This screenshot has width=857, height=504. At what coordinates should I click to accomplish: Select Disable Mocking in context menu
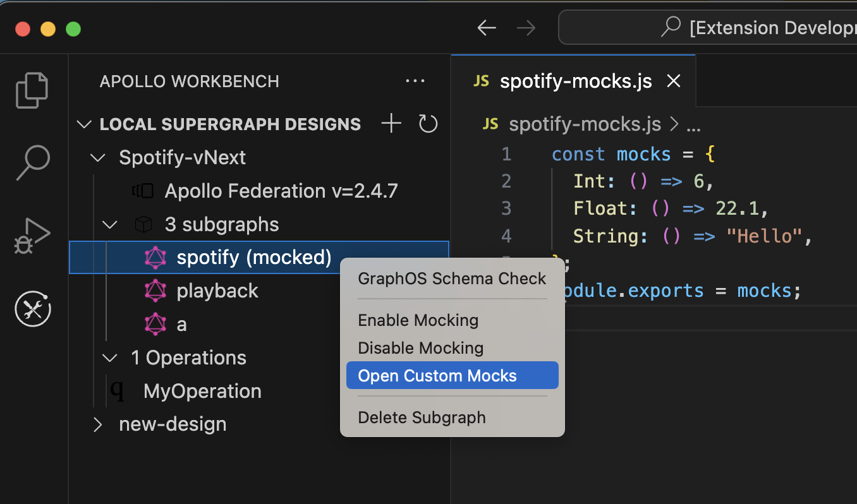tap(452, 348)
